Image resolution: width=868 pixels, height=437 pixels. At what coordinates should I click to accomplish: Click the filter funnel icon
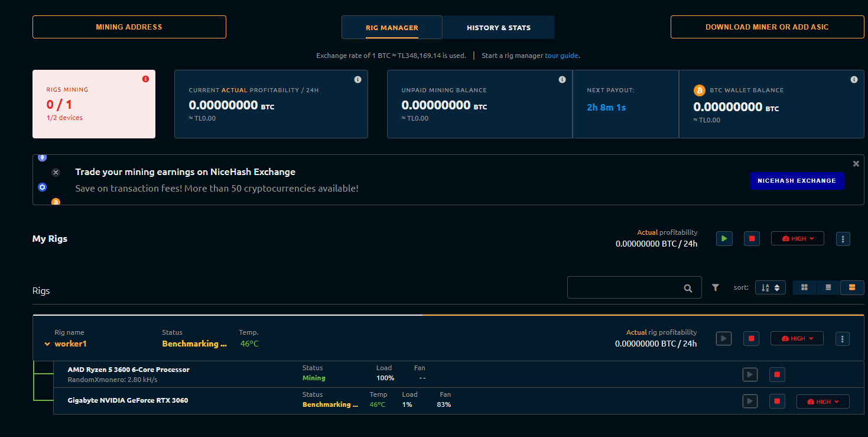click(x=716, y=287)
